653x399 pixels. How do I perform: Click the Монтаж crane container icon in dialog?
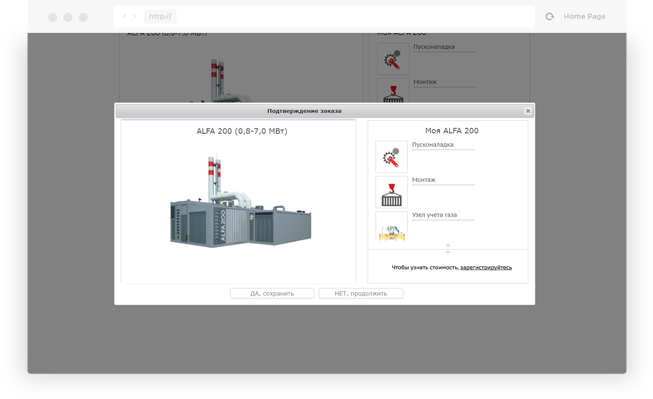391,192
